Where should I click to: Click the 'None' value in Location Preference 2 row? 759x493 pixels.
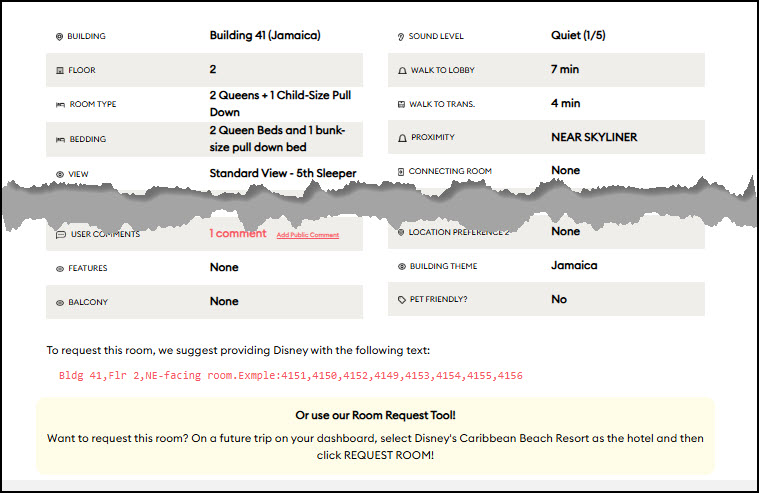click(x=565, y=231)
